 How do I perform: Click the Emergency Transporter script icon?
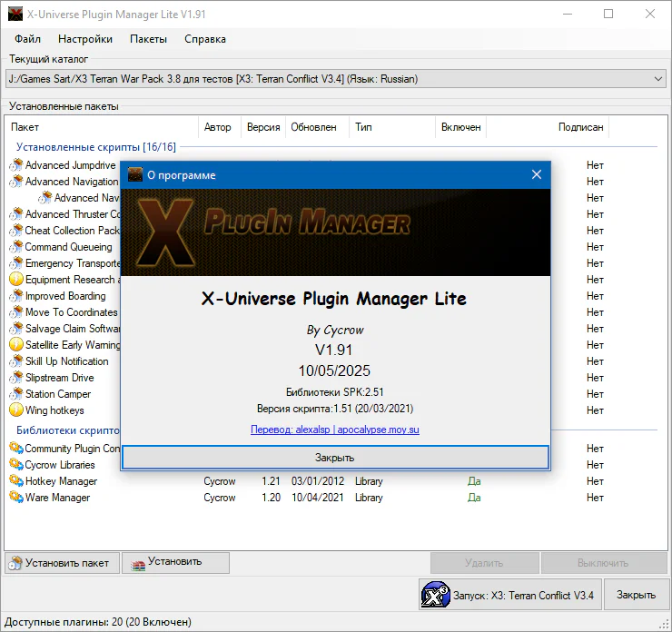tap(15, 263)
